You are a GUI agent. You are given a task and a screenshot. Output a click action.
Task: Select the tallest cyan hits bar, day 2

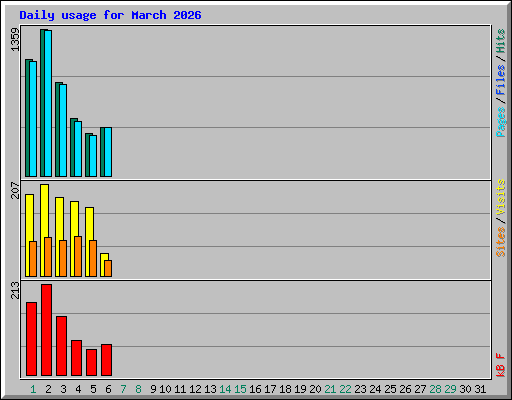[x=48, y=103]
